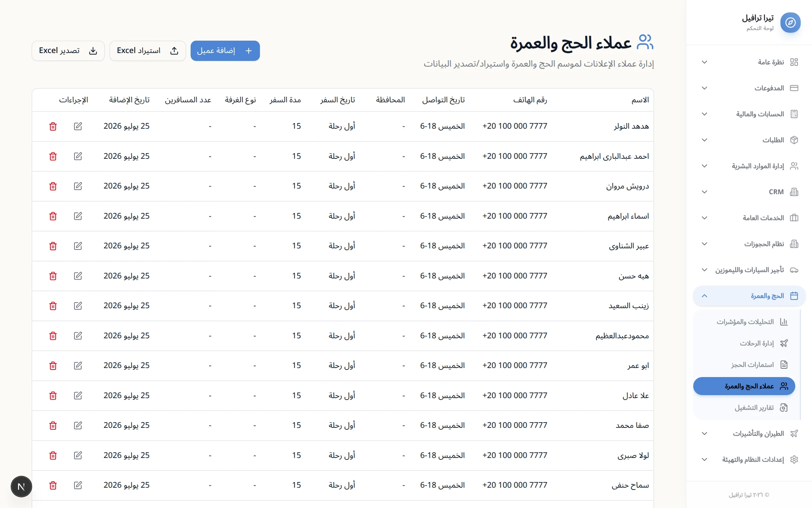Delete the ابو عمر customer
The image size is (812, 508).
pos(53,366)
